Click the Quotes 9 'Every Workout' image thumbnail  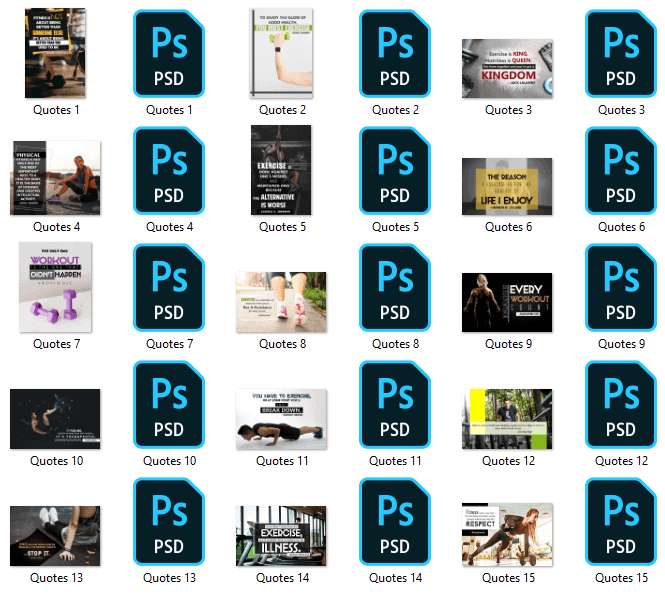507,302
